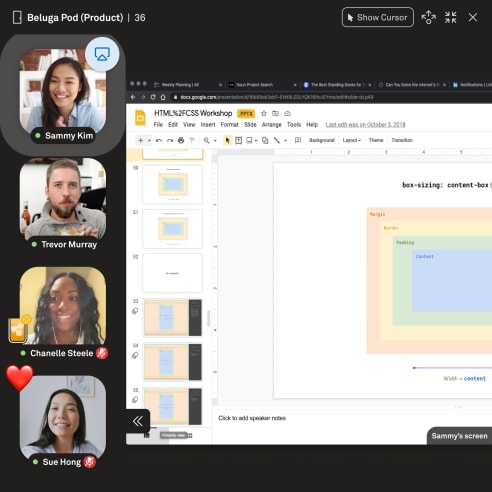Screen dimensions: 492x492
Task: Click the browser back arrow
Action: (x=133, y=97)
